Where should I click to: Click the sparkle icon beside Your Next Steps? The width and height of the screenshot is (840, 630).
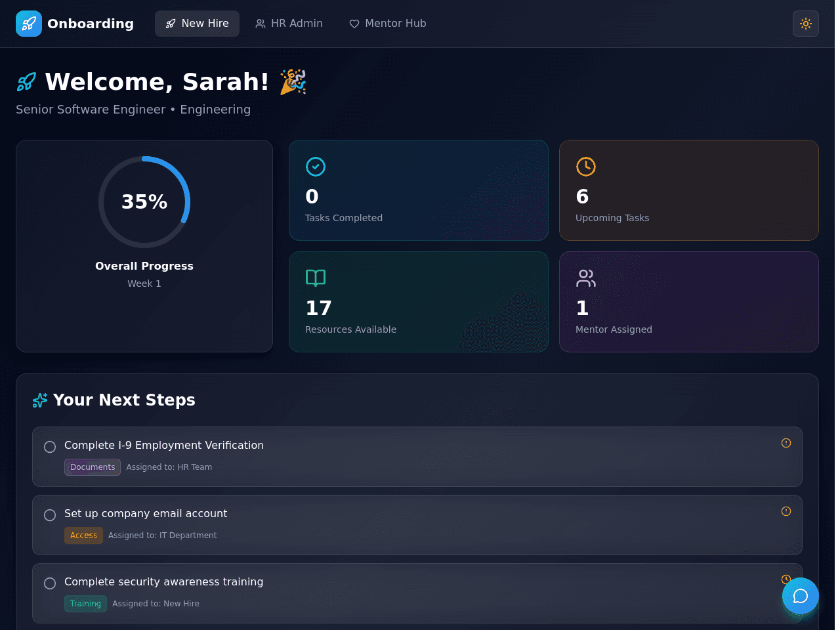coord(40,400)
